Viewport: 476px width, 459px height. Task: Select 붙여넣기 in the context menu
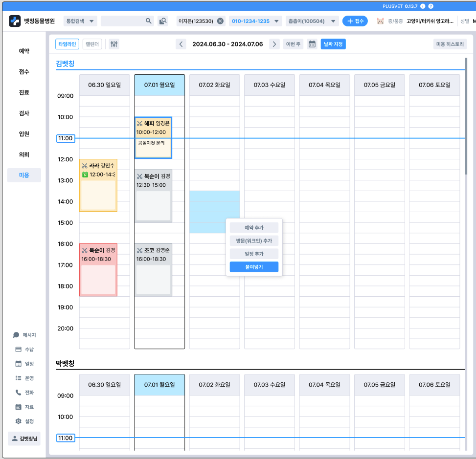pos(254,267)
